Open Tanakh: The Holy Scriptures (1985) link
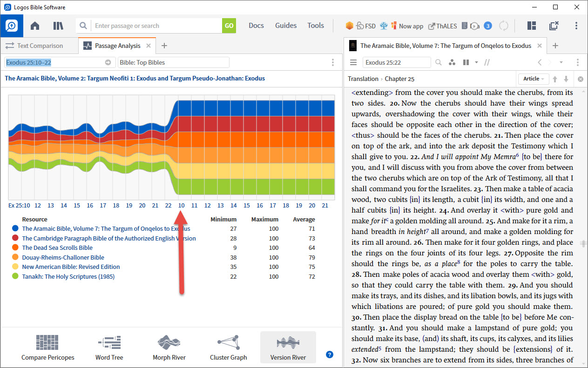 (x=68, y=276)
